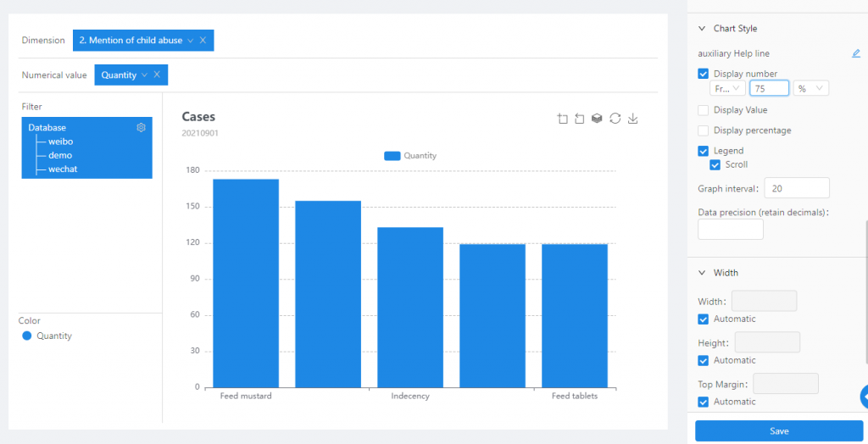Click the Save button

(x=779, y=431)
